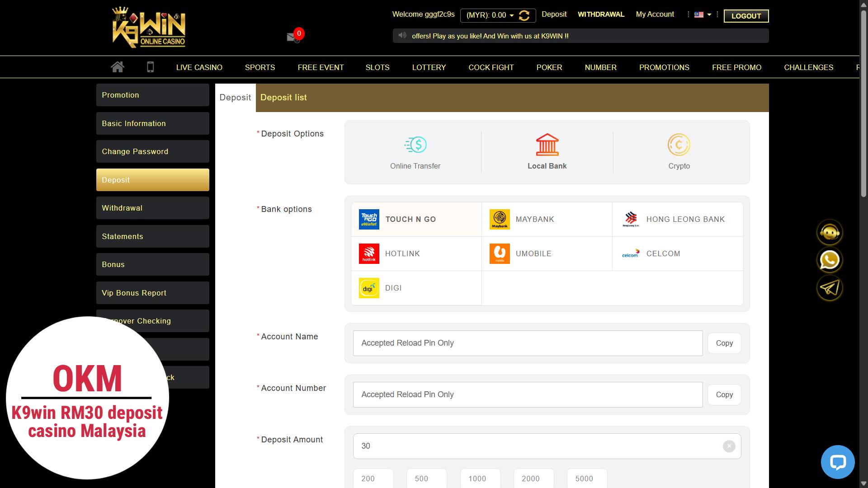
Task: Open the SPORTS menu
Action: (x=260, y=67)
